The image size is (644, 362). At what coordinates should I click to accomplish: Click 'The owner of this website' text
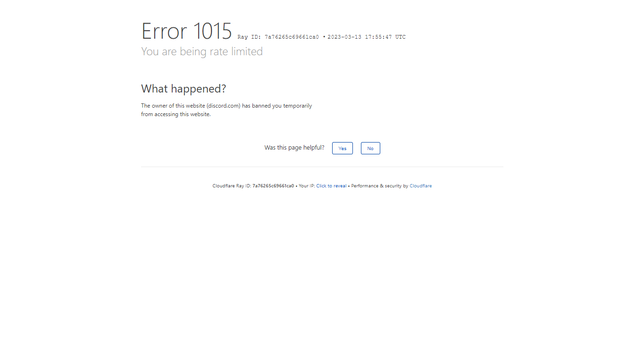[173, 106]
